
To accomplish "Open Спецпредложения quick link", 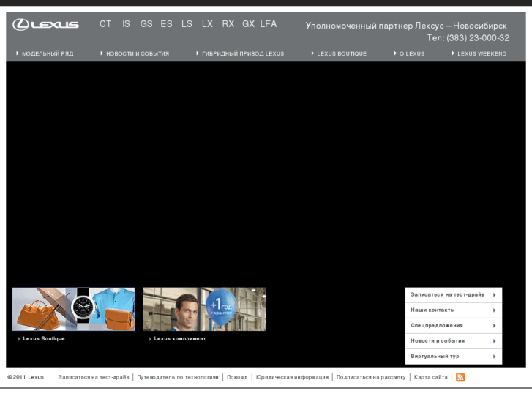I will 454,326.
